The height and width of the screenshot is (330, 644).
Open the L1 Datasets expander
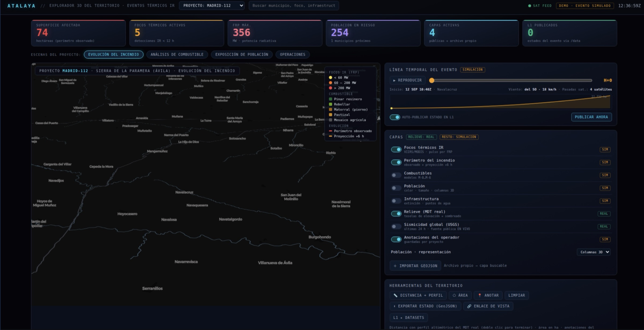408,318
